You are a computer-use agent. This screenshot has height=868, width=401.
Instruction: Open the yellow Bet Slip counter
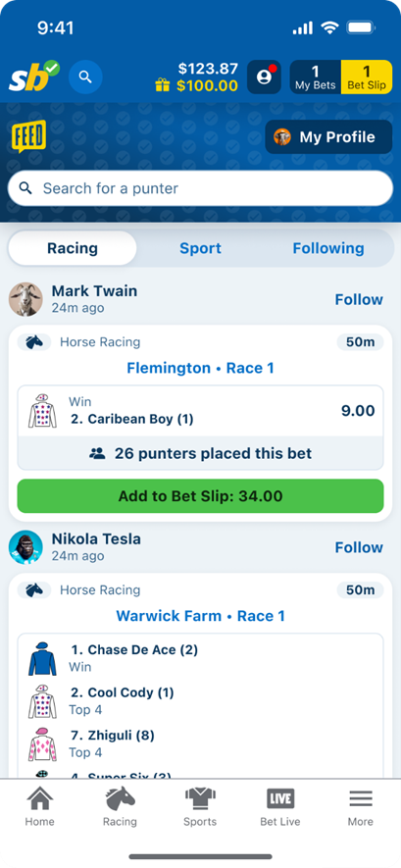point(366,77)
